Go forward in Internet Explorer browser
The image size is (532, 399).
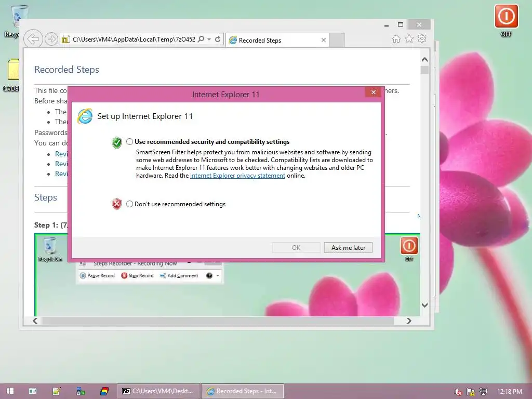pos(51,39)
